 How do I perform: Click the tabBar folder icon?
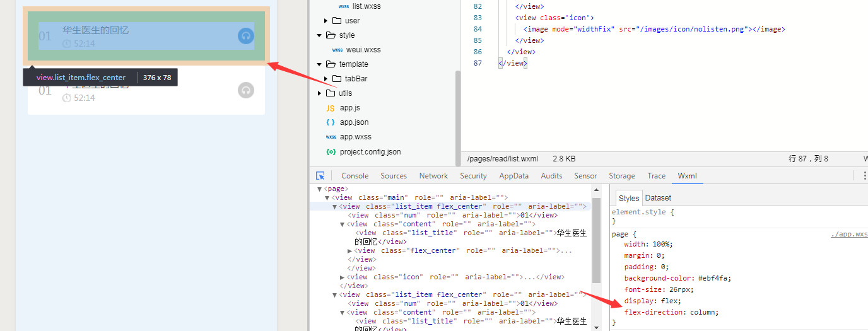[337, 79]
